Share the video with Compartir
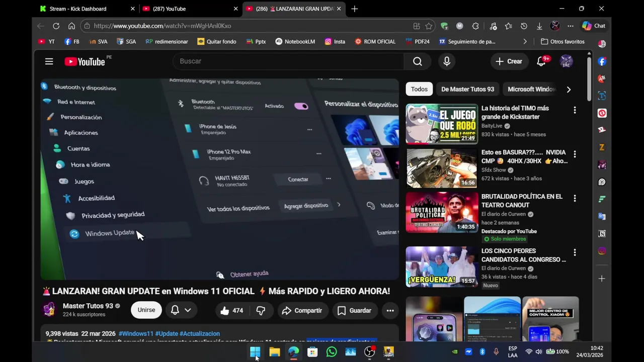Image resolution: width=644 pixels, height=362 pixels. 302,311
